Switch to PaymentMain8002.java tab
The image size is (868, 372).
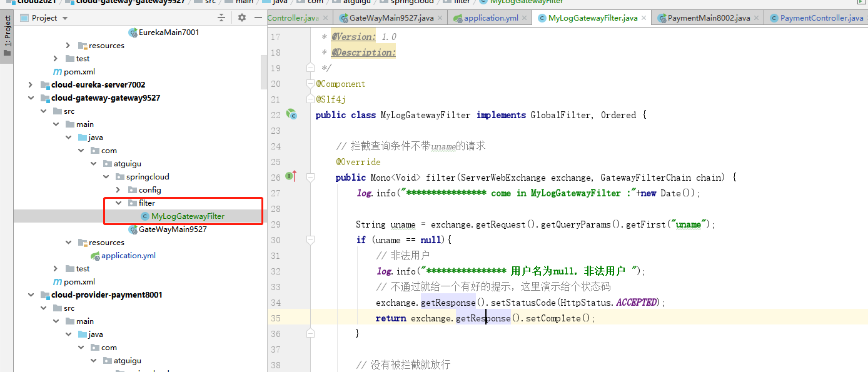(709, 18)
